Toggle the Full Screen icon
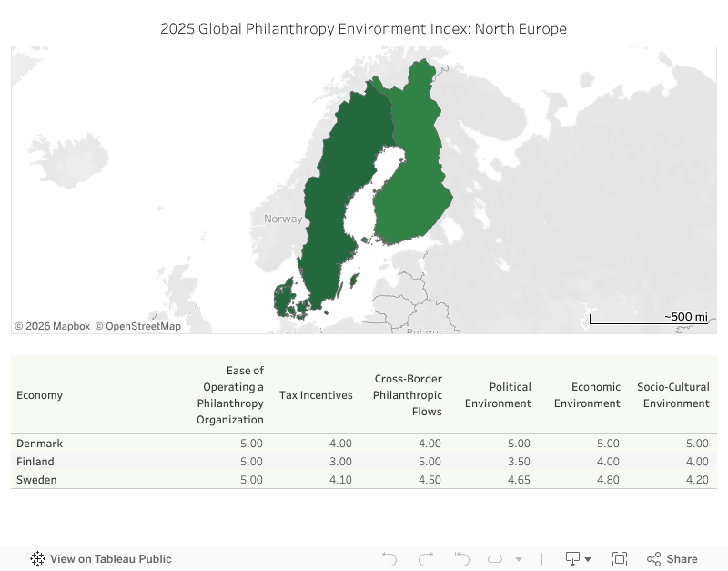This screenshot has height=571, width=728. pyautogui.click(x=620, y=559)
